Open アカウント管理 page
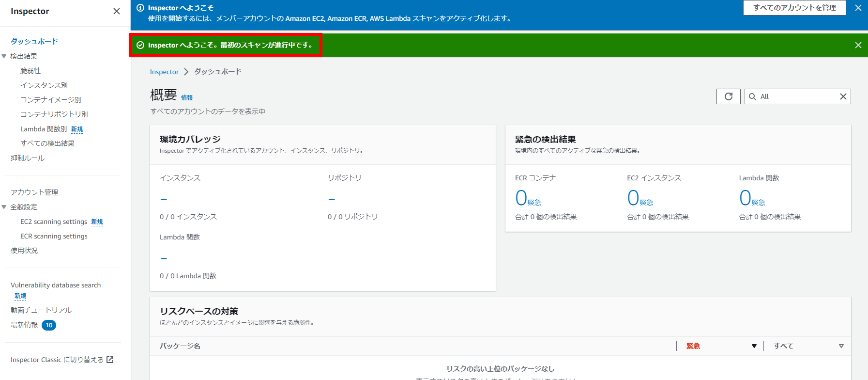The height and width of the screenshot is (380, 868). click(x=34, y=192)
